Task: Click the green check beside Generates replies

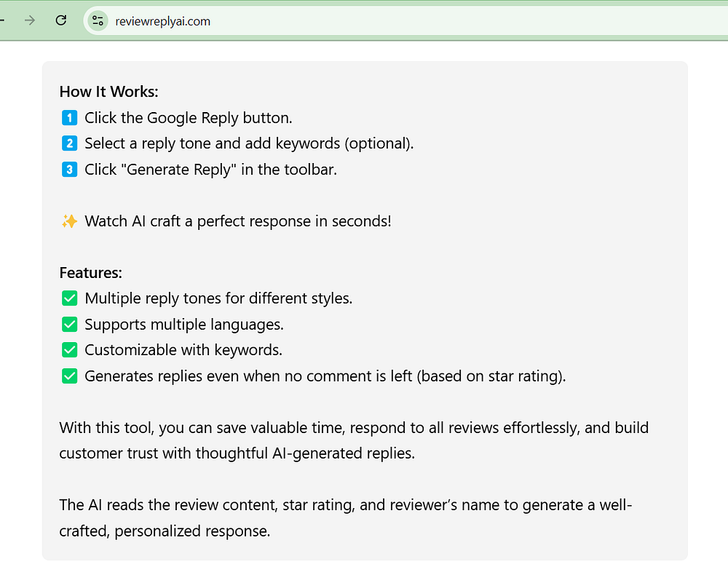Action: pyautogui.click(x=69, y=376)
